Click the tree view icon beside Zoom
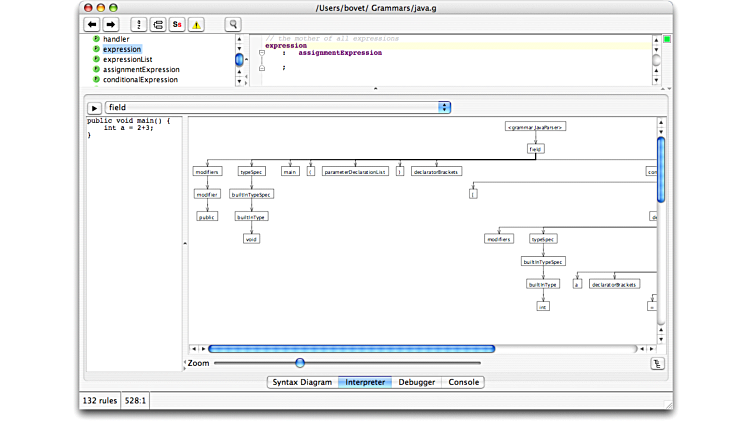Screen dimensions: 752x423 click(657, 363)
